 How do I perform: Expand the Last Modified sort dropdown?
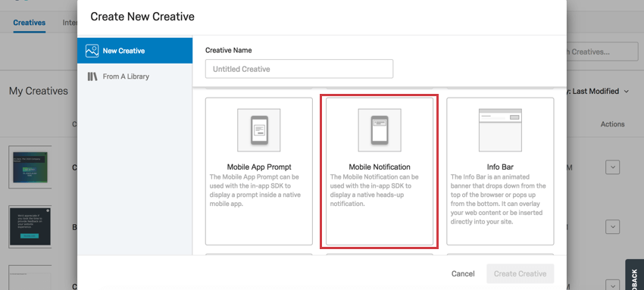click(x=599, y=91)
